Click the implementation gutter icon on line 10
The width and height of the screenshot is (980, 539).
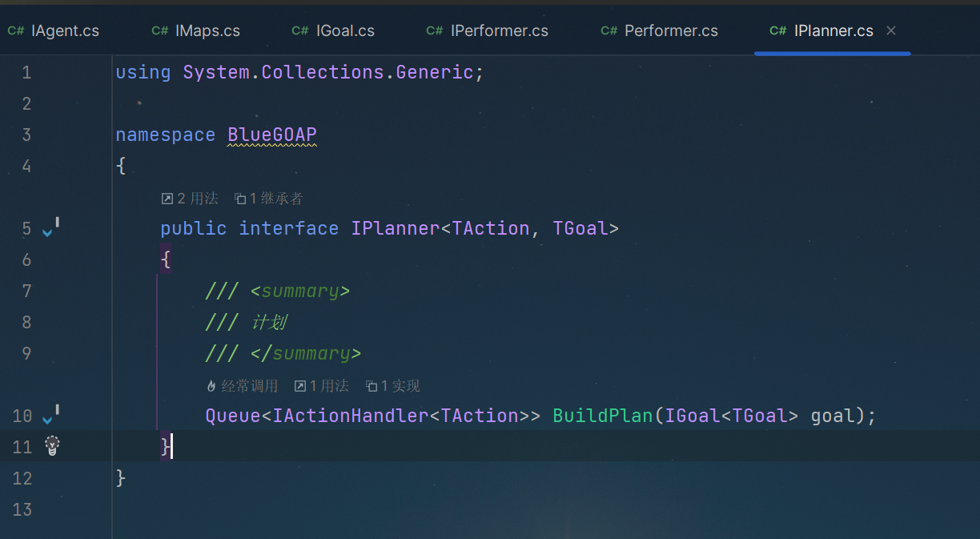click(50, 416)
